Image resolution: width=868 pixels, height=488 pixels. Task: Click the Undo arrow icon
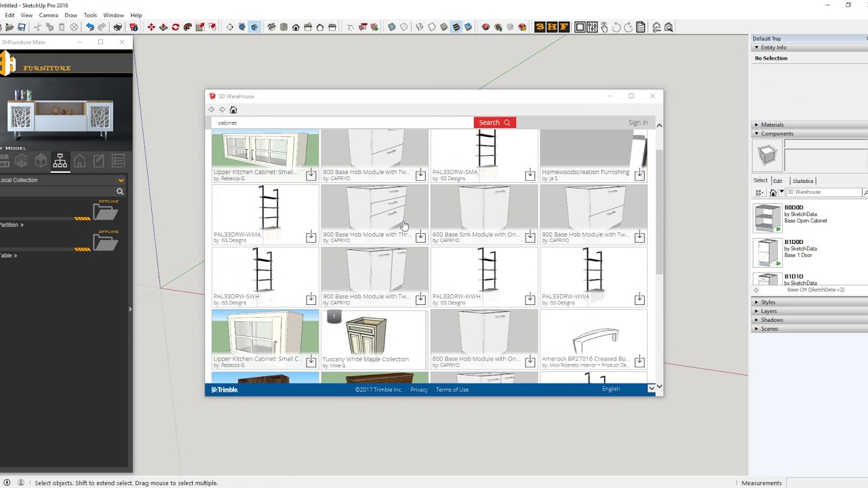(90, 27)
